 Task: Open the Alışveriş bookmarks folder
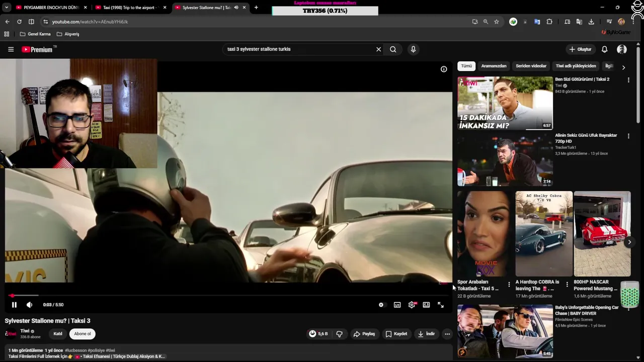click(68, 34)
